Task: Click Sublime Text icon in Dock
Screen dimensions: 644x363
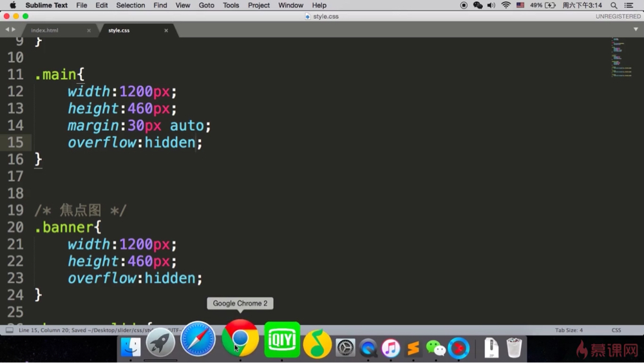Action: (x=413, y=348)
